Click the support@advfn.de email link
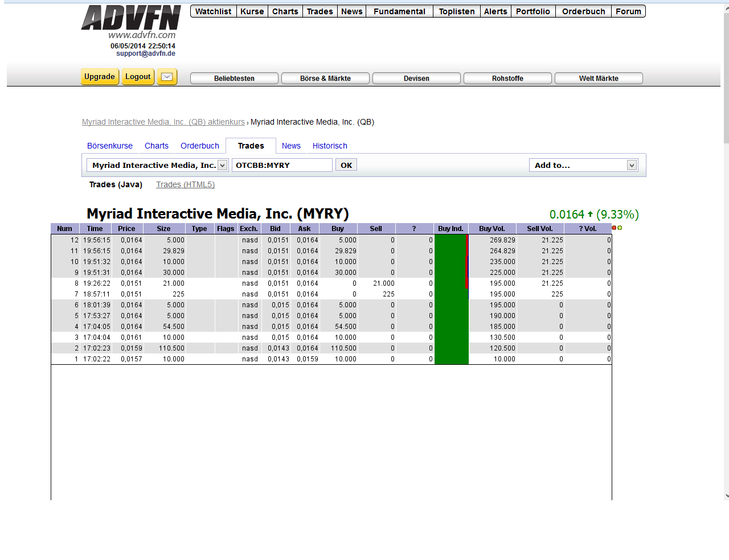 click(146, 53)
